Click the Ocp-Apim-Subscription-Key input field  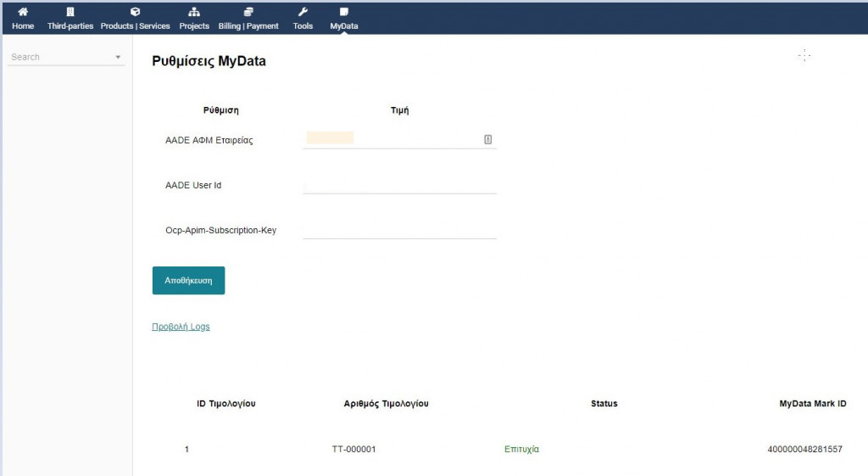399,229
